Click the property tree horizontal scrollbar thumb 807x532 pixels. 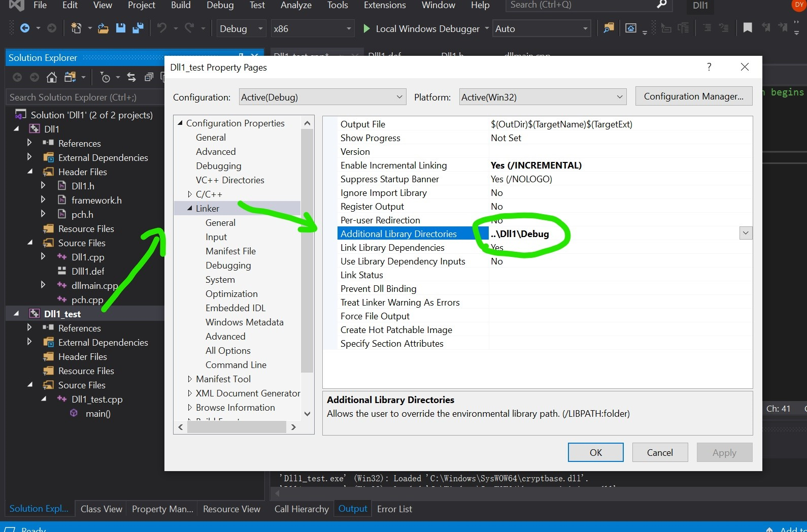click(237, 427)
